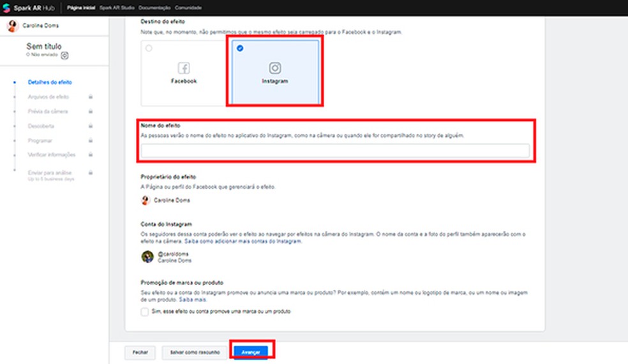Open Documentação in top navigation
The width and height of the screenshot is (628, 364).
(x=154, y=8)
